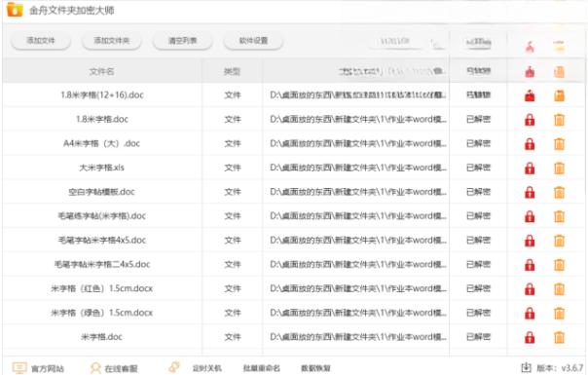Select the 毛笔字帖米字格二4x5.doc file name

(102, 264)
